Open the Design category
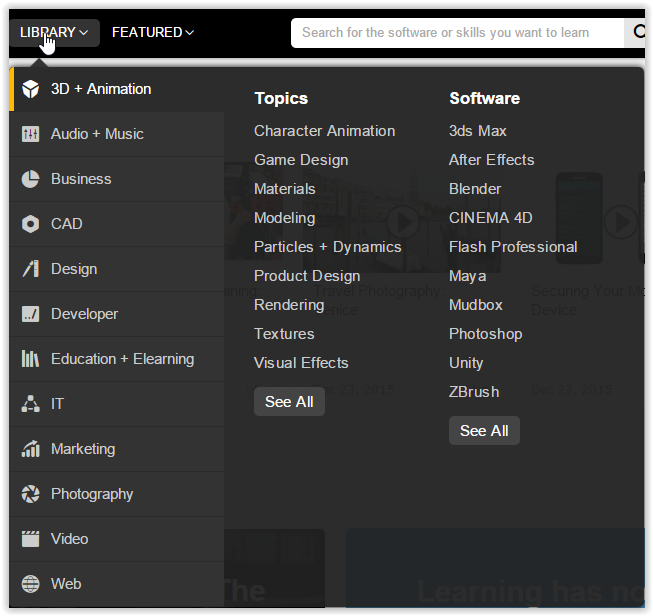 tap(117, 269)
